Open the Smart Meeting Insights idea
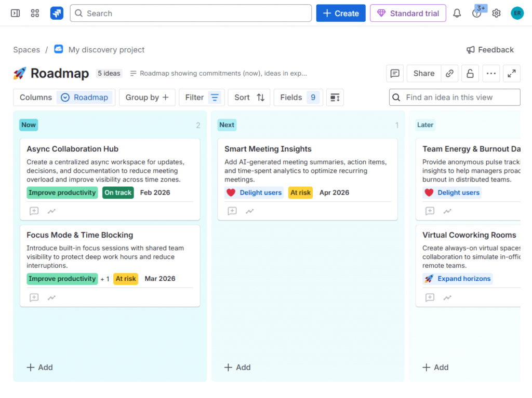 click(x=268, y=149)
